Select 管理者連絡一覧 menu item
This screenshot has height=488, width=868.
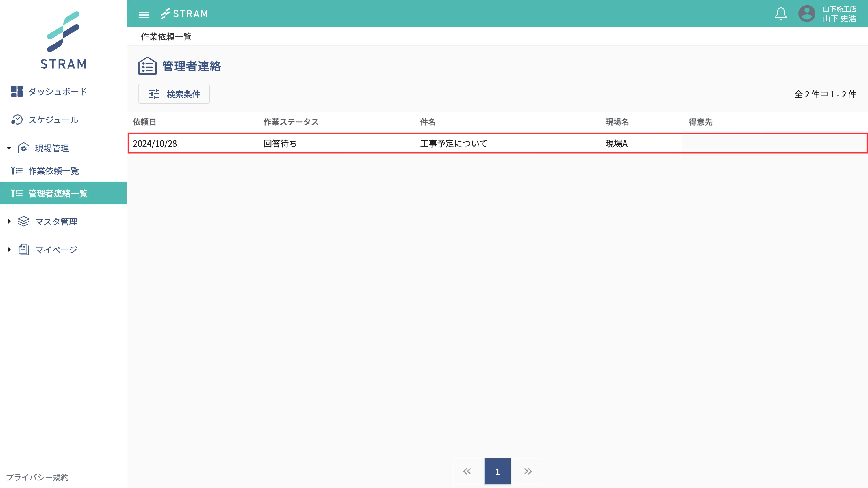(58, 193)
